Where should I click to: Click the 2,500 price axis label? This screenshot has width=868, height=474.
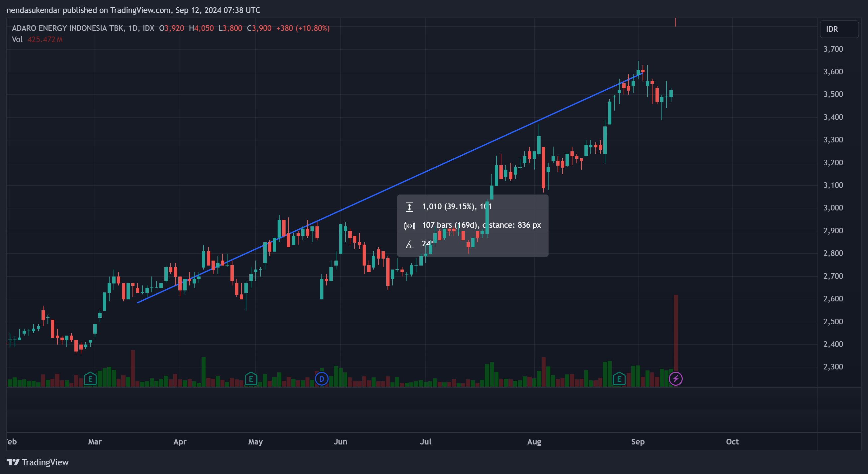point(833,322)
